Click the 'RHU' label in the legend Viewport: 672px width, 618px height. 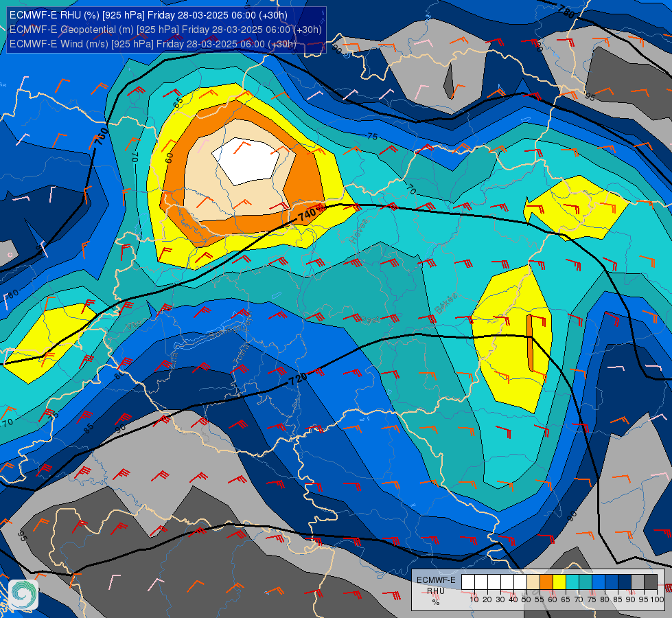coord(436,591)
